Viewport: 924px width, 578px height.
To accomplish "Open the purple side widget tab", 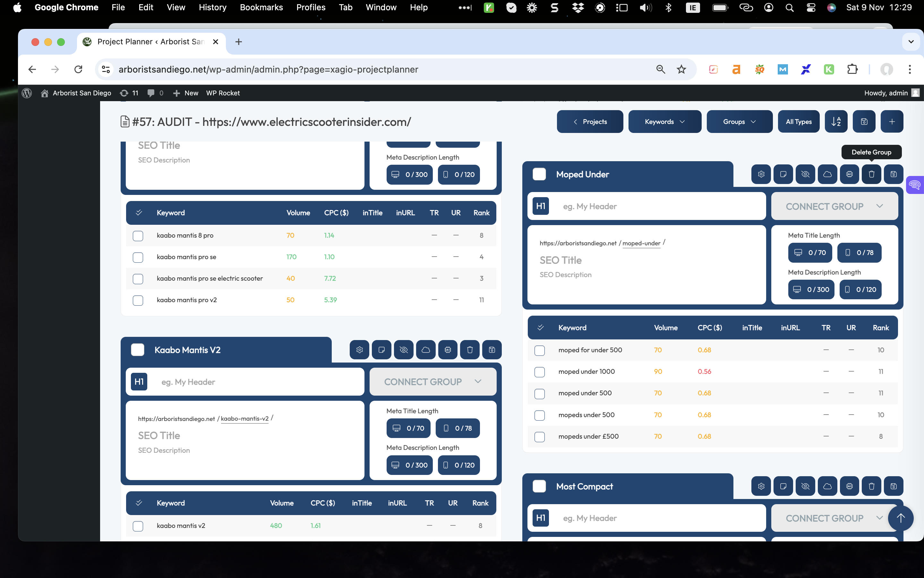I will tap(915, 185).
